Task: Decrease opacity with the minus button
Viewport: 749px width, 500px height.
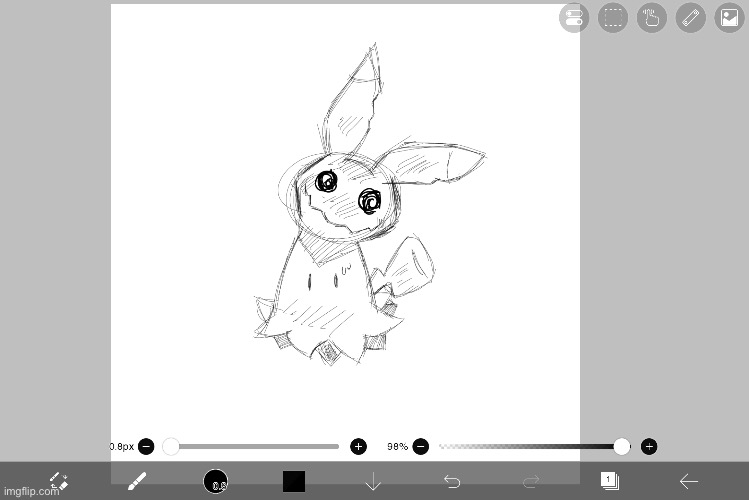Action: (420, 447)
